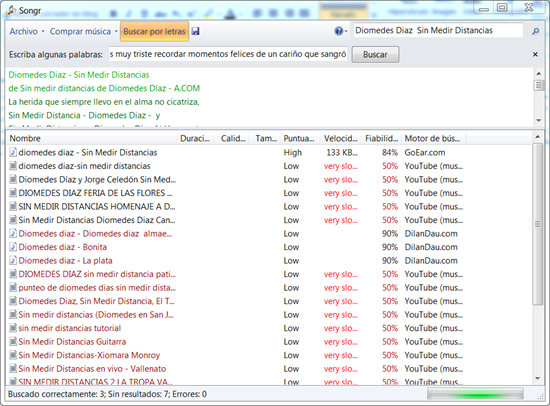Select result 'Sin Medir Distancias en vivo - Vallenato'
This screenshot has width=550, height=406.
pyautogui.click(x=92, y=369)
